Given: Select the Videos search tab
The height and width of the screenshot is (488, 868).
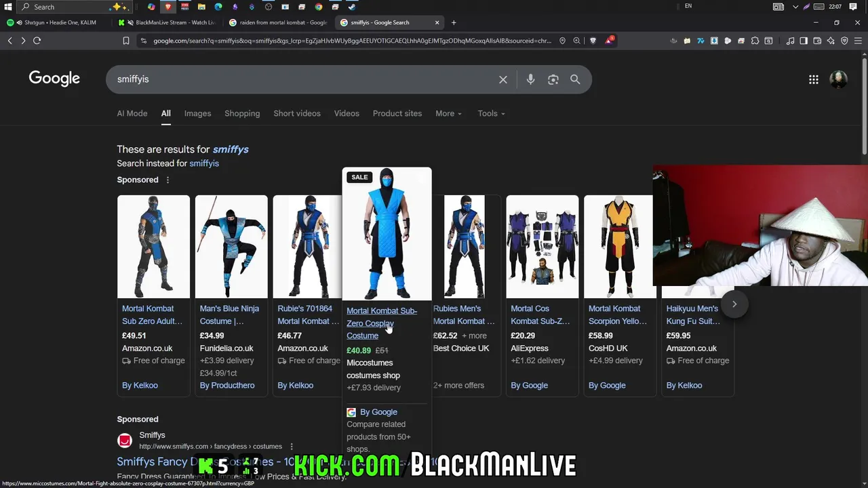Looking at the screenshot, I should pos(347,113).
